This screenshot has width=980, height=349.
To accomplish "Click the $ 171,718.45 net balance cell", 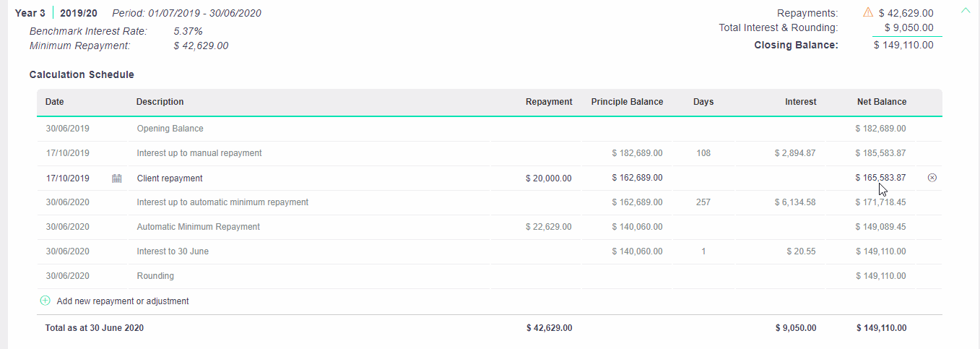I will (x=880, y=202).
